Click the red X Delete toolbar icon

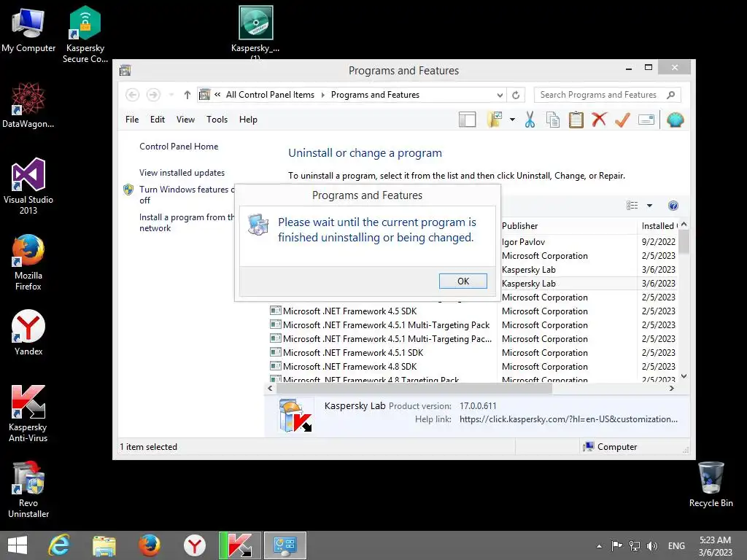(x=599, y=120)
